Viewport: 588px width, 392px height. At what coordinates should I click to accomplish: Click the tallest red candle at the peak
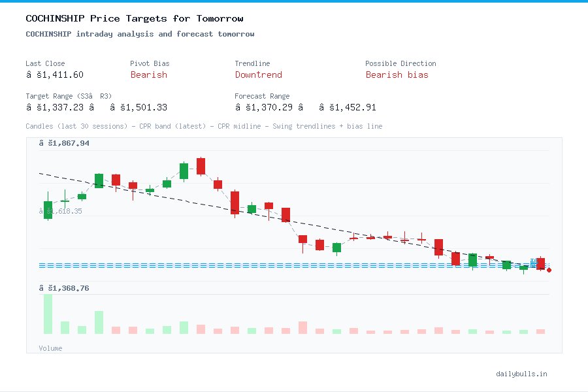point(201,166)
